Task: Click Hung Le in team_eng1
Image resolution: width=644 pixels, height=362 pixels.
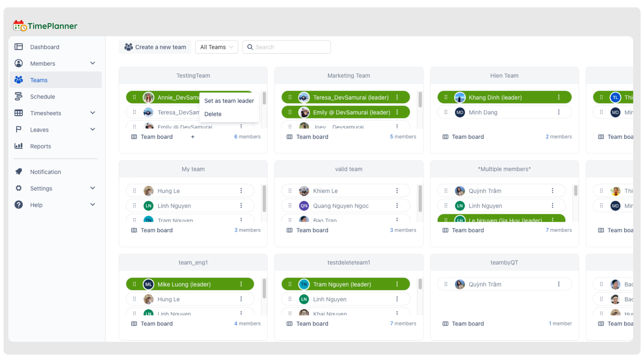Action: [x=169, y=299]
